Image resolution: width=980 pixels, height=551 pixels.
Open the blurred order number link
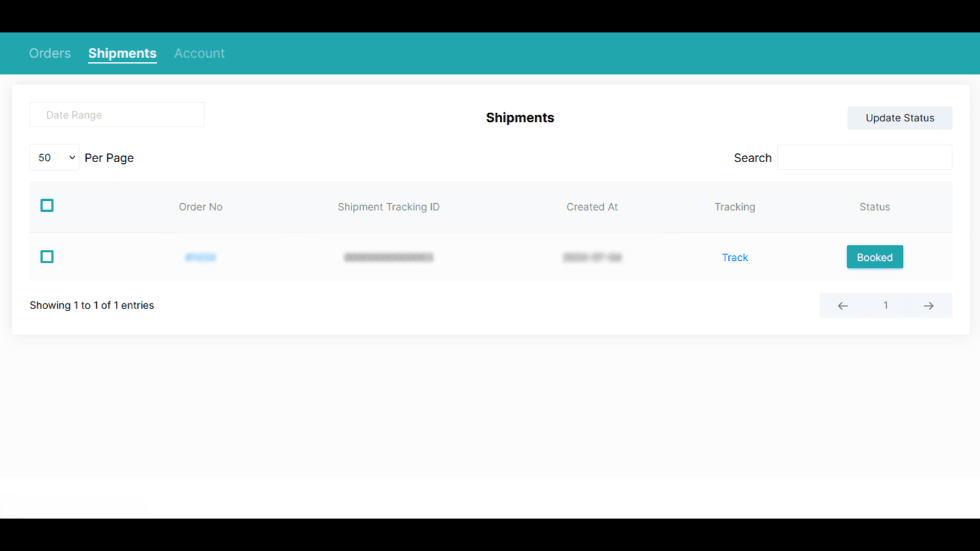pyautogui.click(x=200, y=257)
